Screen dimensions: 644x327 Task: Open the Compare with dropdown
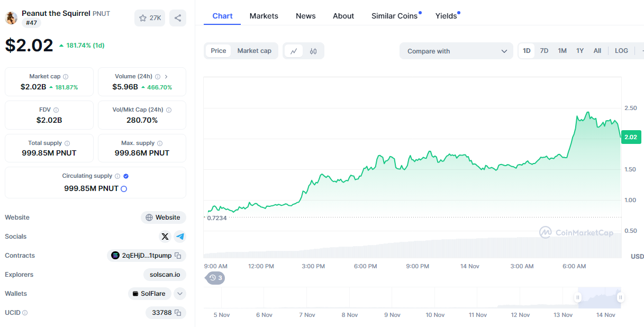click(456, 51)
